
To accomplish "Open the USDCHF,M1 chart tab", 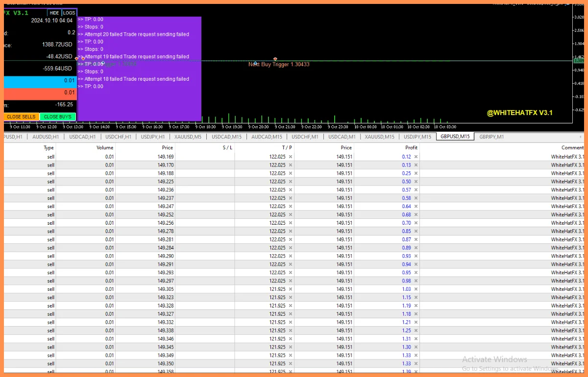I will tap(305, 137).
